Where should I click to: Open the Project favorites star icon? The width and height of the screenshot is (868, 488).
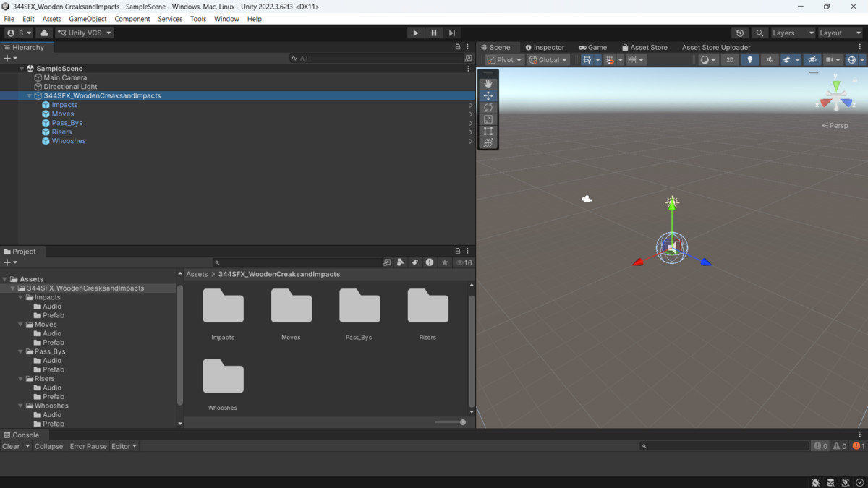(445, 262)
